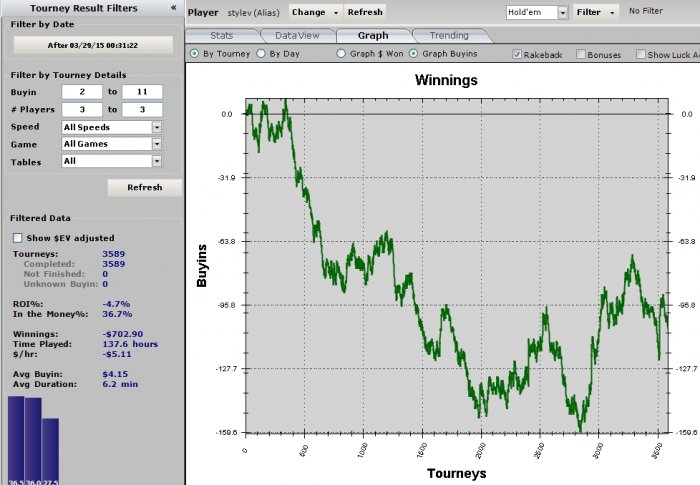Click the Winnings chart title

coord(446,80)
